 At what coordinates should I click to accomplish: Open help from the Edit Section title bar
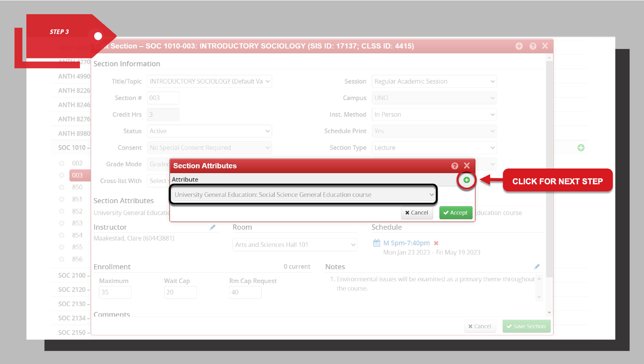[x=532, y=46]
